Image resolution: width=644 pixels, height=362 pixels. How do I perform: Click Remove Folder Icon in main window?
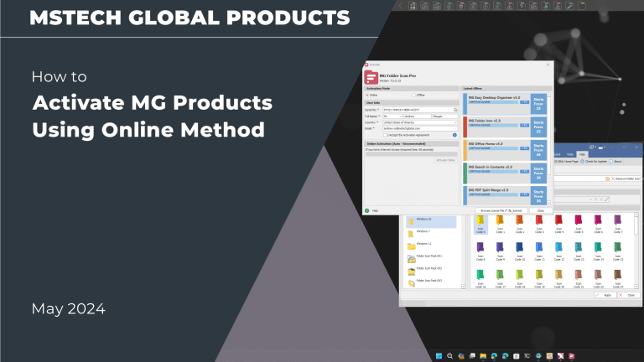click(626, 178)
